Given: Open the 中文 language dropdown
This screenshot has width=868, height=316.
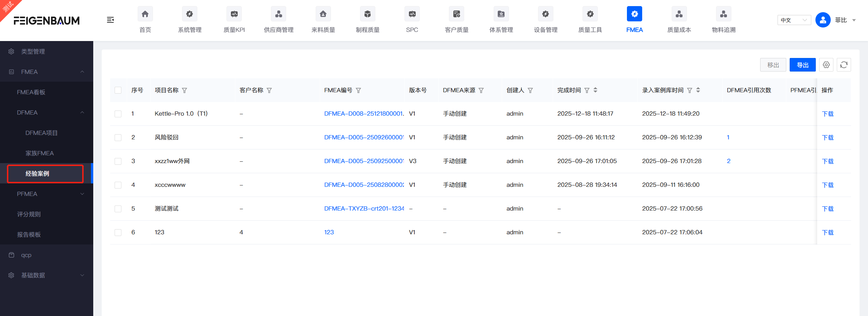Looking at the screenshot, I should pyautogui.click(x=794, y=20).
